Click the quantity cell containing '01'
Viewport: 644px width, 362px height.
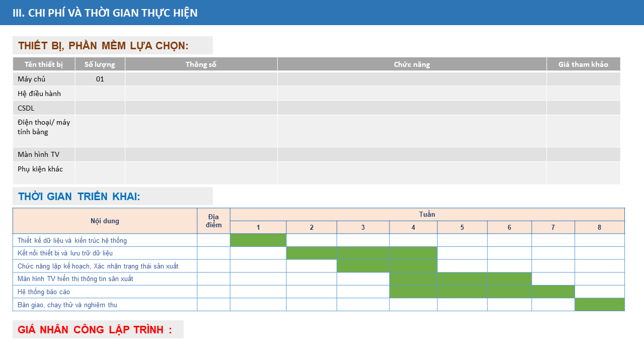click(100, 79)
